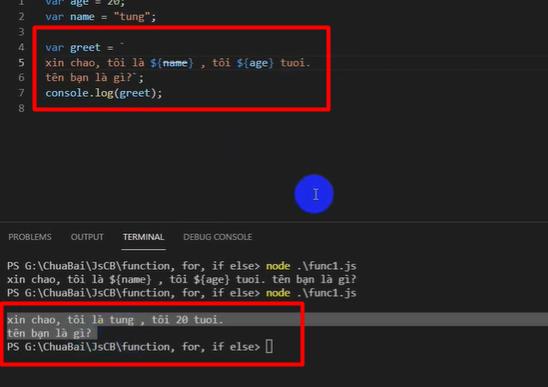The width and height of the screenshot is (548, 387).
Task: Click the second 'node .\func1.js' command
Action: [x=311, y=293]
